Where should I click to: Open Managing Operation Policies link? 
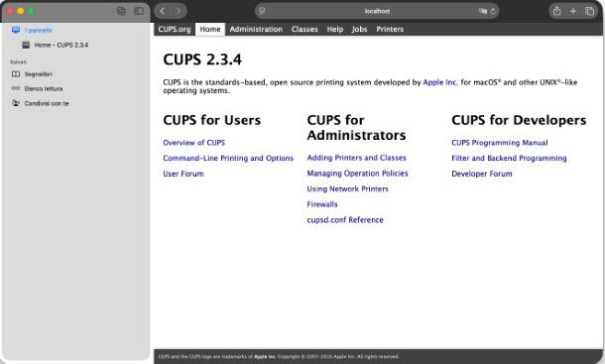click(357, 174)
